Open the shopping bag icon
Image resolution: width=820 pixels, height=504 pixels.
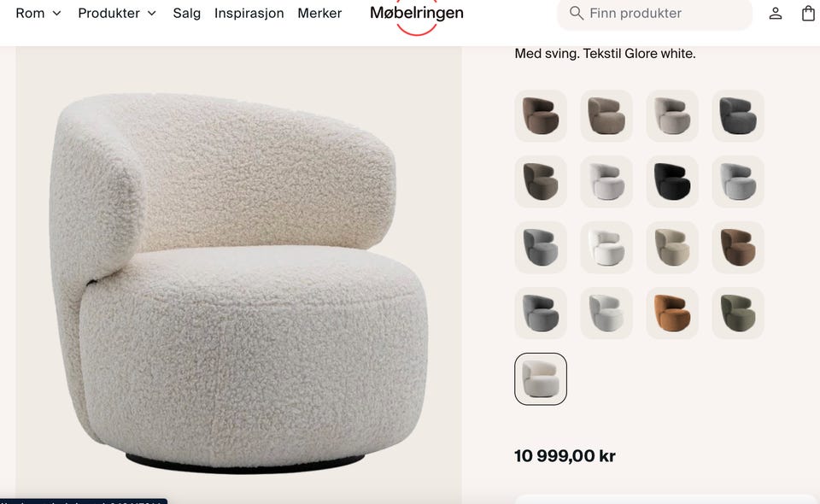[808, 14]
